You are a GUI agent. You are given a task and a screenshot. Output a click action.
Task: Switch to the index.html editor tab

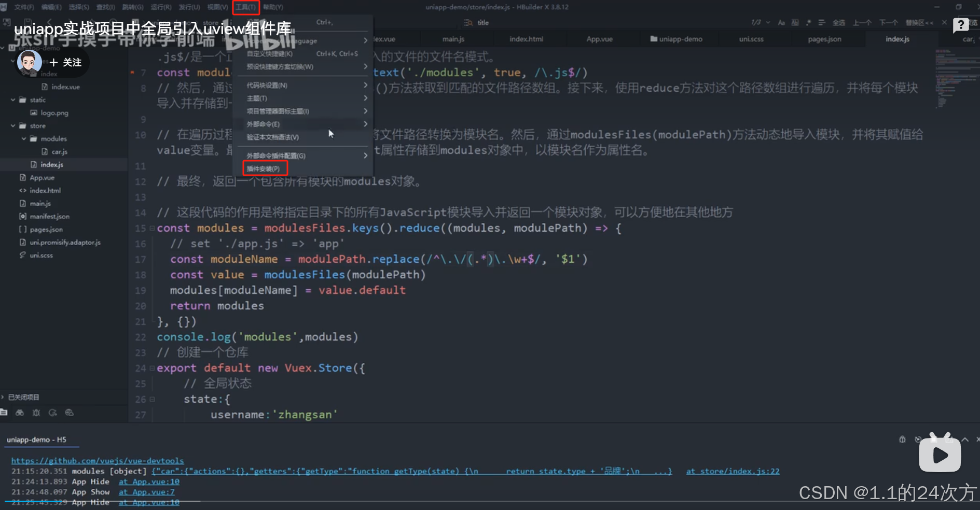[x=526, y=39]
